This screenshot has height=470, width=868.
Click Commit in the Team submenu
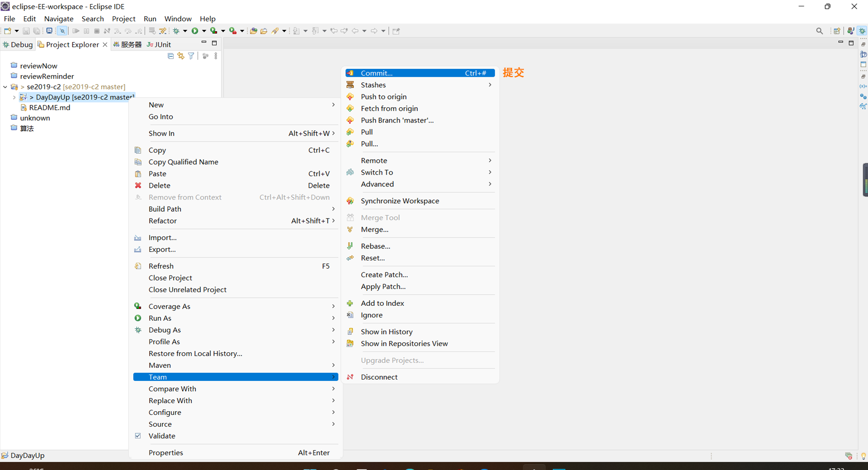point(377,73)
